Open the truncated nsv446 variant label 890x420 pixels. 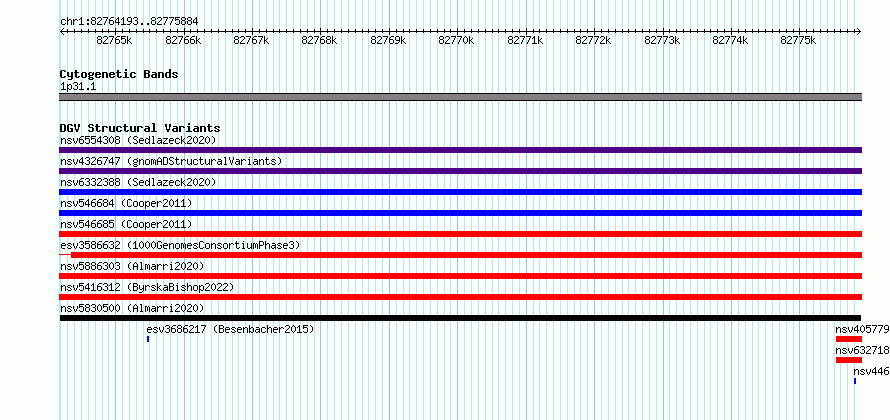(871, 371)
